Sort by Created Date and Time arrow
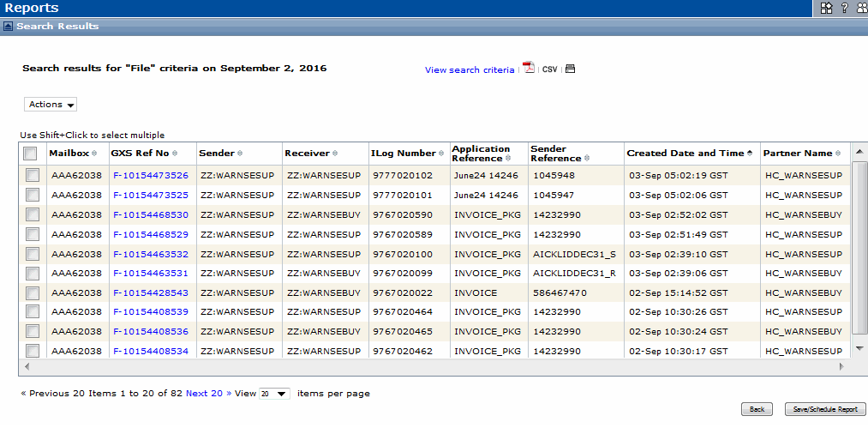868x428 pixels. coord(750,153)
